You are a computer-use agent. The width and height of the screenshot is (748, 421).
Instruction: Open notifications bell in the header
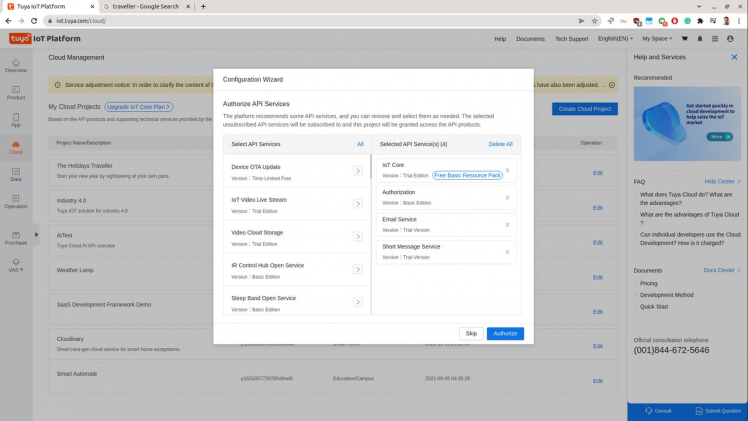[700, 39]
